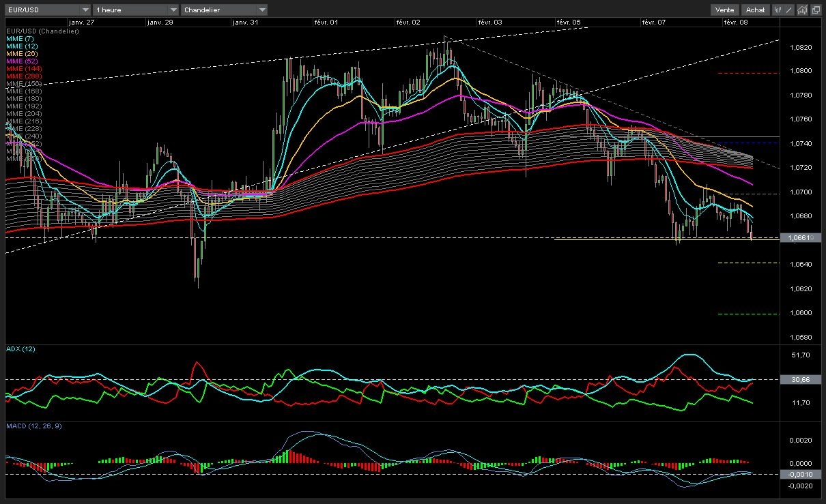This screenshot has height=504, width=826.
Task: Click the févr. 05 date label
Action: (x=569, y=23)
